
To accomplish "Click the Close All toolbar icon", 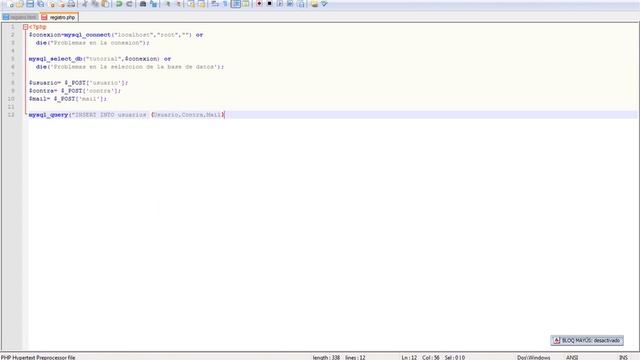I will pos(62,4).
